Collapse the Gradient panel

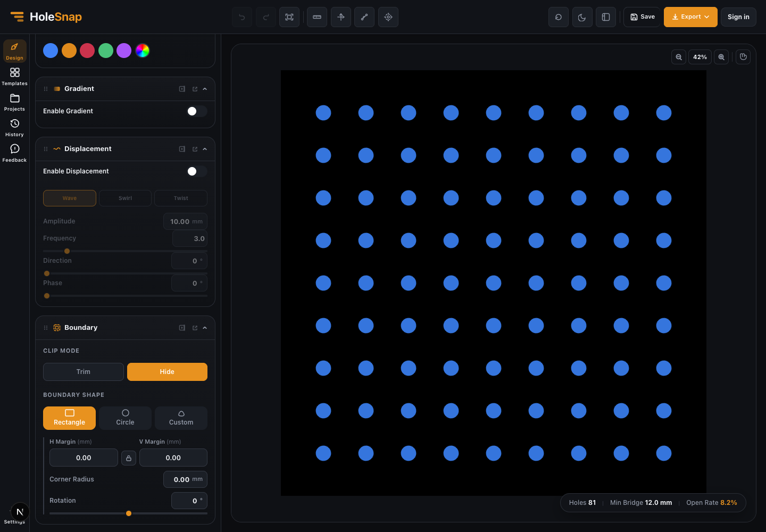[x=205, y=89]
